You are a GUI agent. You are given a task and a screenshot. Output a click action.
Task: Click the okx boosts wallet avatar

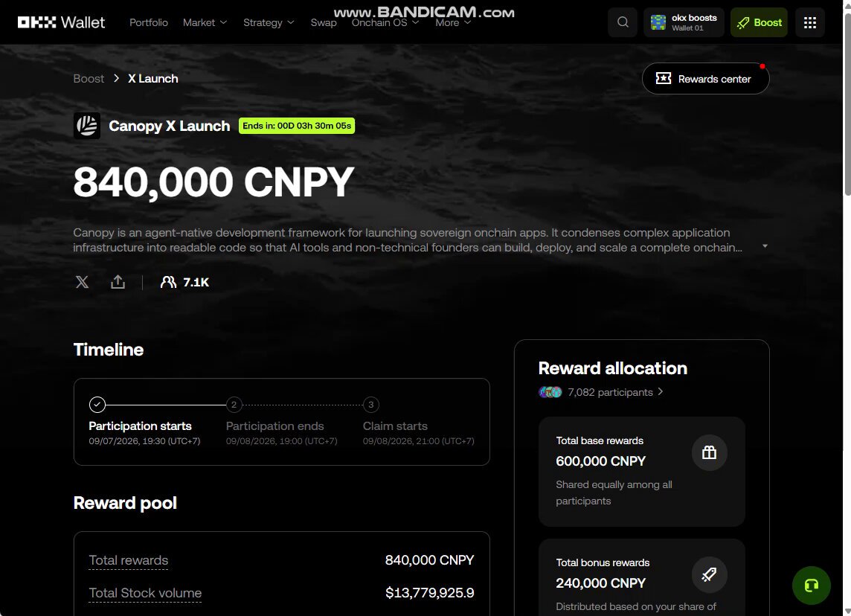(658, 22)
